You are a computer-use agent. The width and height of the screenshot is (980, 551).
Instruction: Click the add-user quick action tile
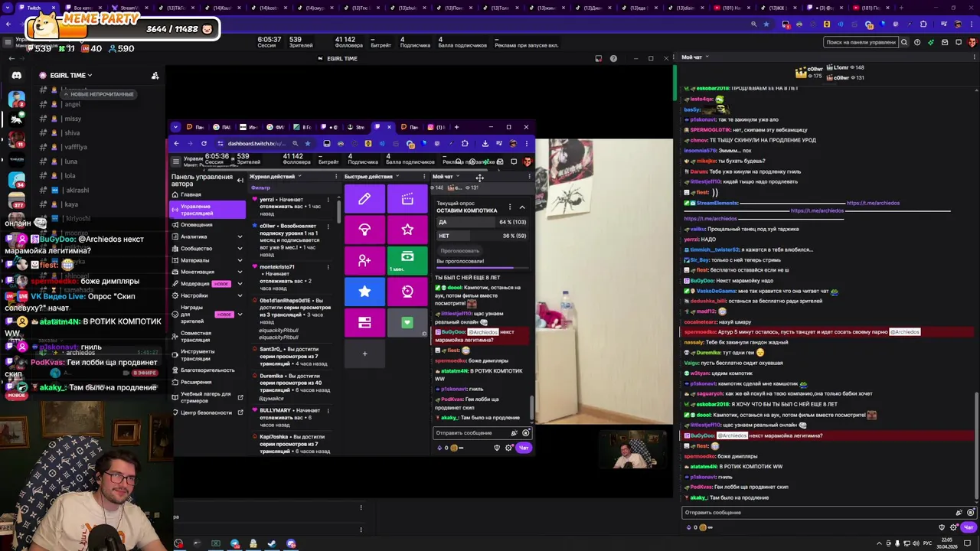click(x=364, y=260)
